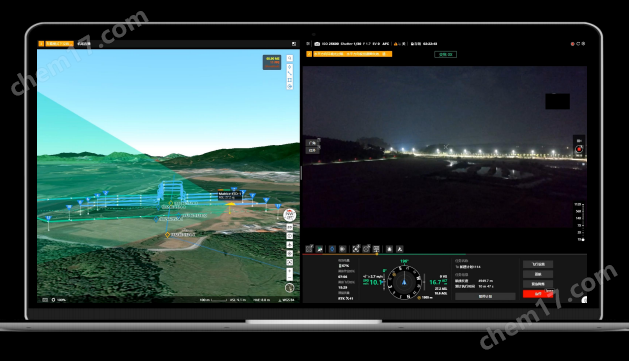Click the map search magnifier icon

(x=290, y=59)
